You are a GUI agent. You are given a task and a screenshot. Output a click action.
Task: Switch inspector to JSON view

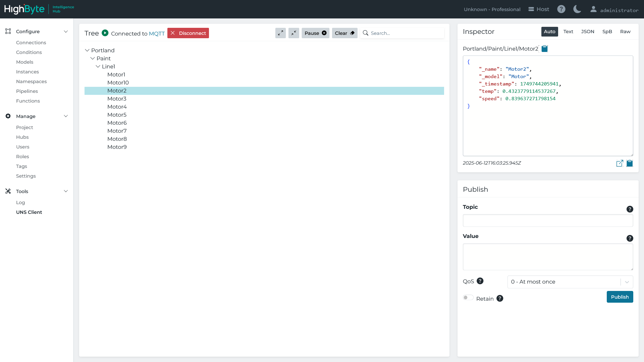[x=588, y=32]
